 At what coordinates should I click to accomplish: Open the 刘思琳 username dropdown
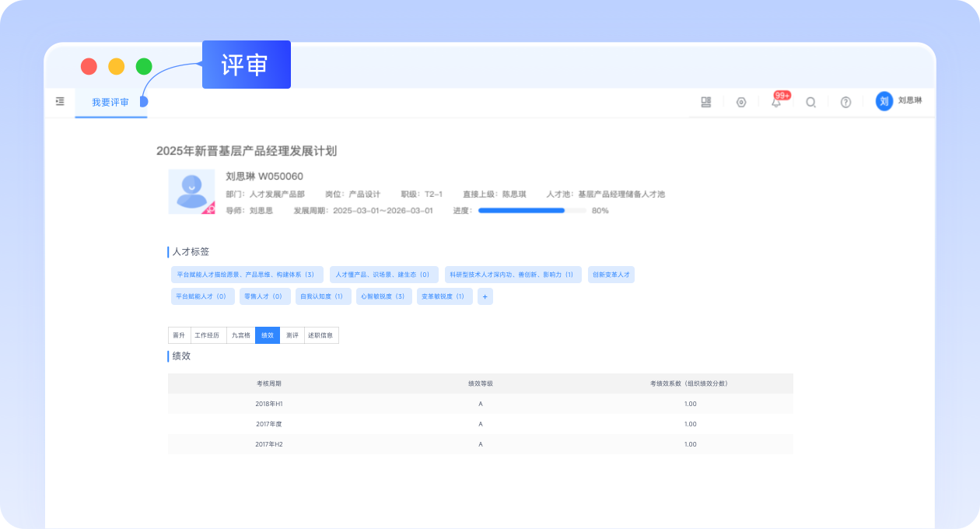910,101
